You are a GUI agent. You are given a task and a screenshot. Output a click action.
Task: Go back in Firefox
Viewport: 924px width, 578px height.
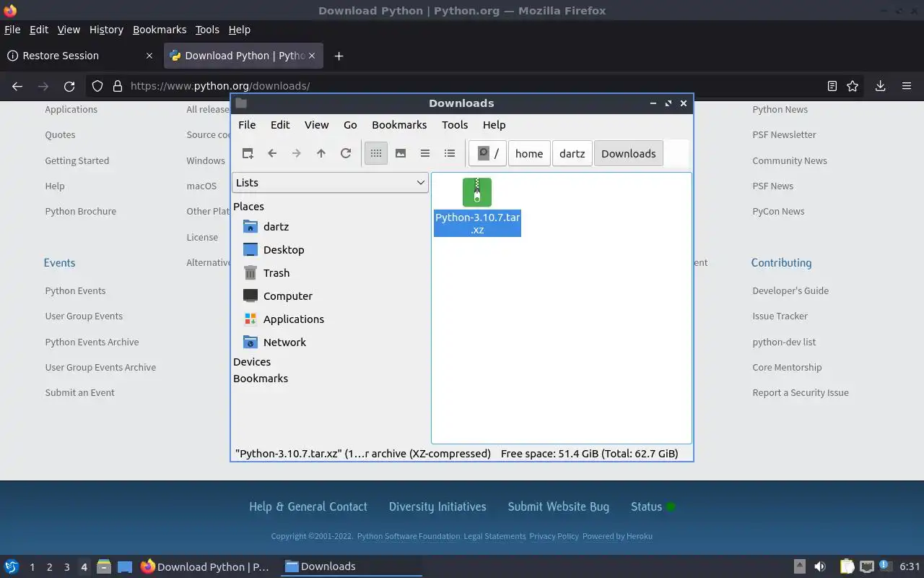pyautogui.click(x=17, y=86)
